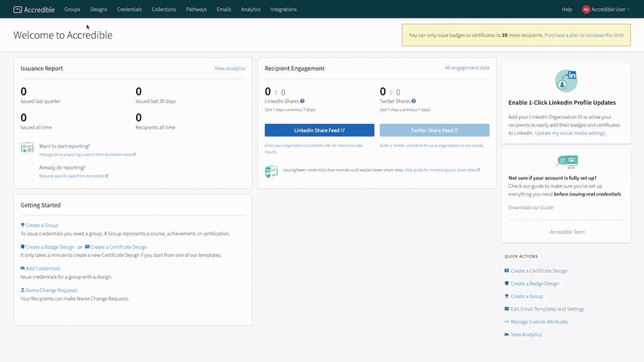Click Request specific data from Accredible
The image size is (644, 362).
[x=74, y=176]
